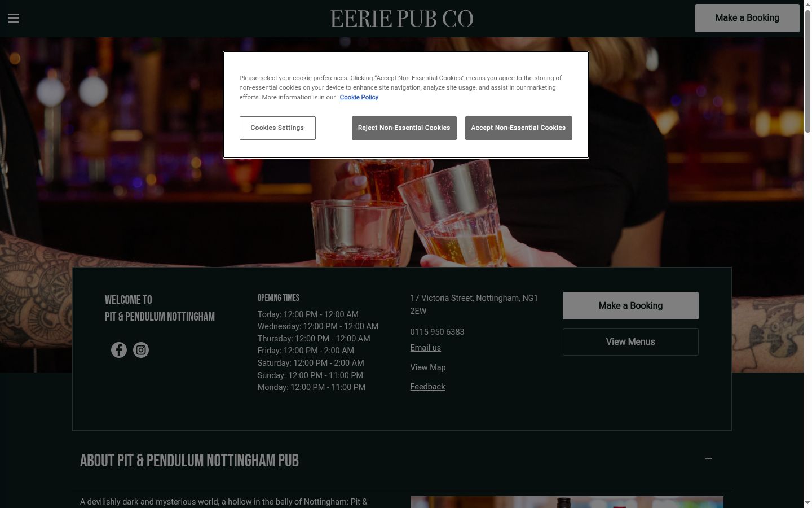Viewport: 812px width, 508px height.
Task: Click the Eerie Pub Co logo
Action: [x=402, y=19]
